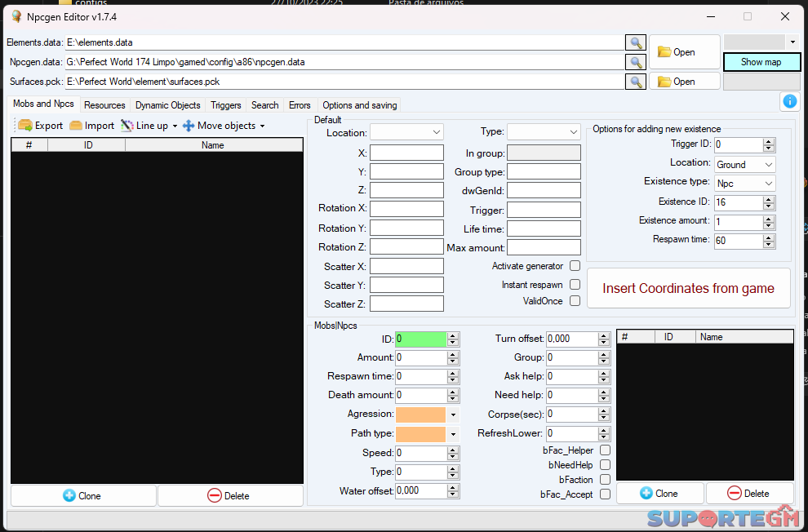Viewport: 808px width, 532px height.
Task: Toggle the bFac_Helper checkbox
Action: [605, 450]
